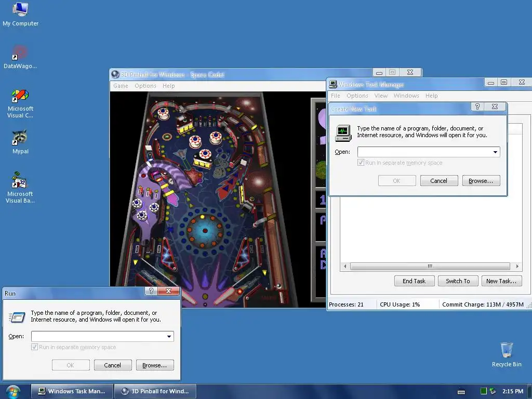Open the My Computer desktop icon
The image size is (532, 399).
20,14
